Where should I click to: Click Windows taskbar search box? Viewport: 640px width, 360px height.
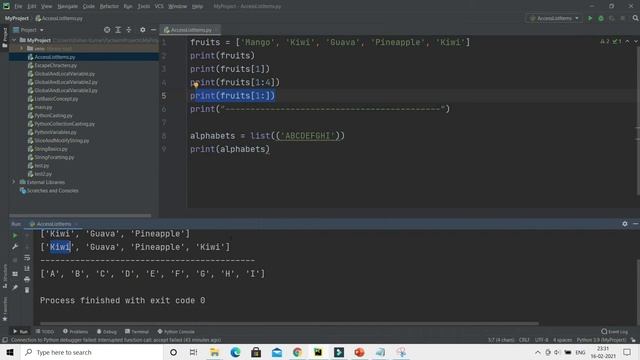pos(92,352)
